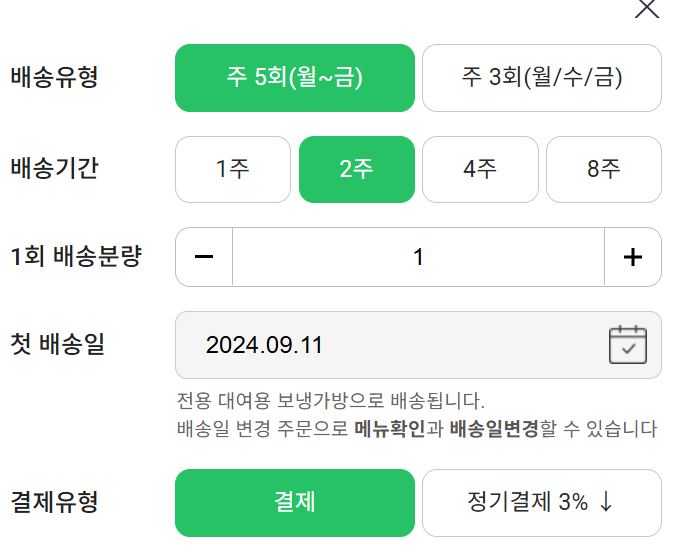Screen dimensions: 677x556
Task: Select the 결제 one-time payment option
Action: pos(294,502)
